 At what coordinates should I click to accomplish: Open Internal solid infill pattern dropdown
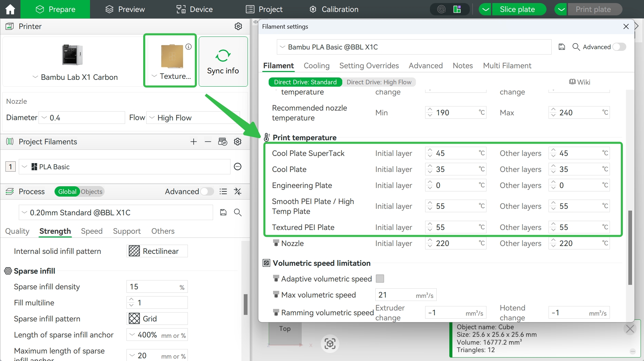pyautogui.click(x=157, y=251)
